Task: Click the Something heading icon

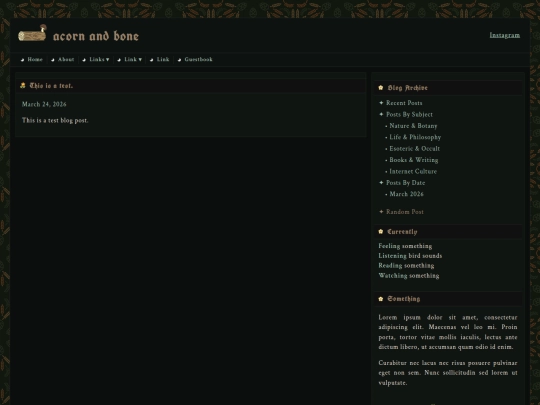Action: (381, 299)
